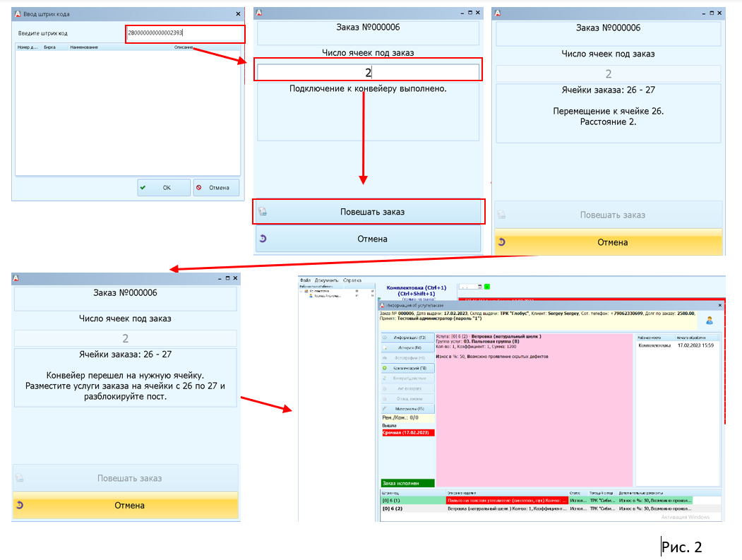The image size is (742, 560).
Task: Click Отмена in 'Подключение к конвейеру выполнено' window
Action: [x=369, y=239]
